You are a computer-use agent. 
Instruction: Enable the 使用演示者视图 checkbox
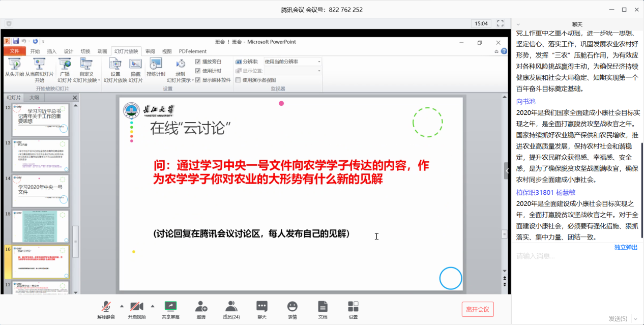pos(238,80)
